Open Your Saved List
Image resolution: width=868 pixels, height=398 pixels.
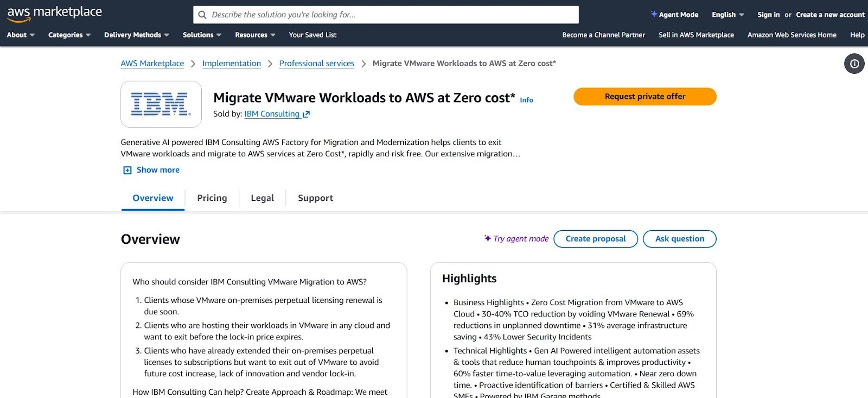(x=312, y=35)
